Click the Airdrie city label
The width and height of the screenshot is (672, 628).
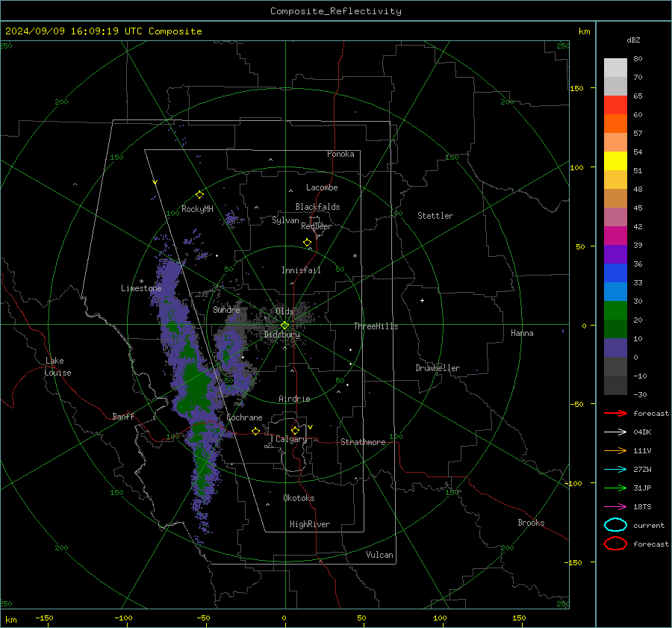[x=294, y=399]
